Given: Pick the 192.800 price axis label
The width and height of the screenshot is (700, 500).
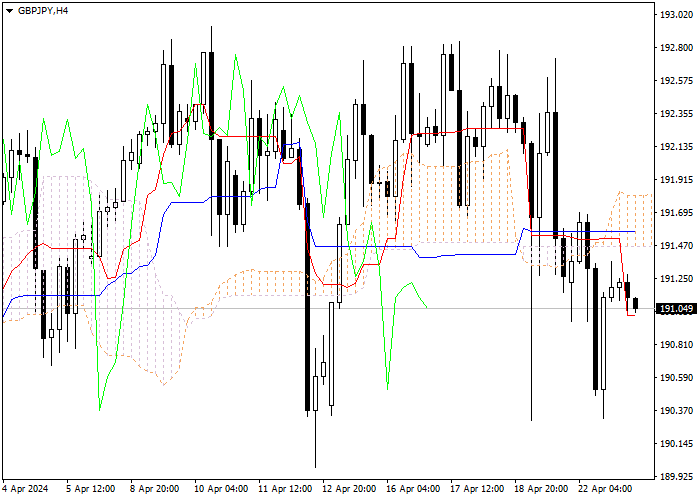Looking at the screenshot, I should 676,48.
